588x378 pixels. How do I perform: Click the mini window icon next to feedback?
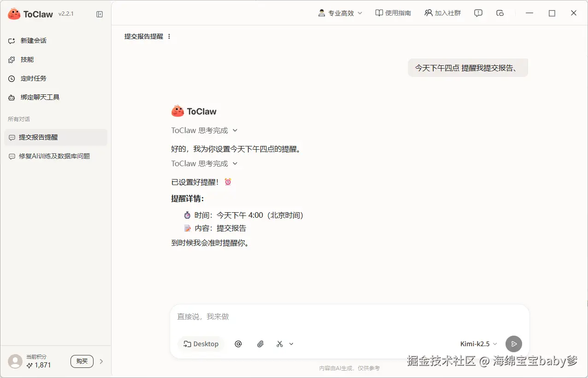tap(500, 13)
